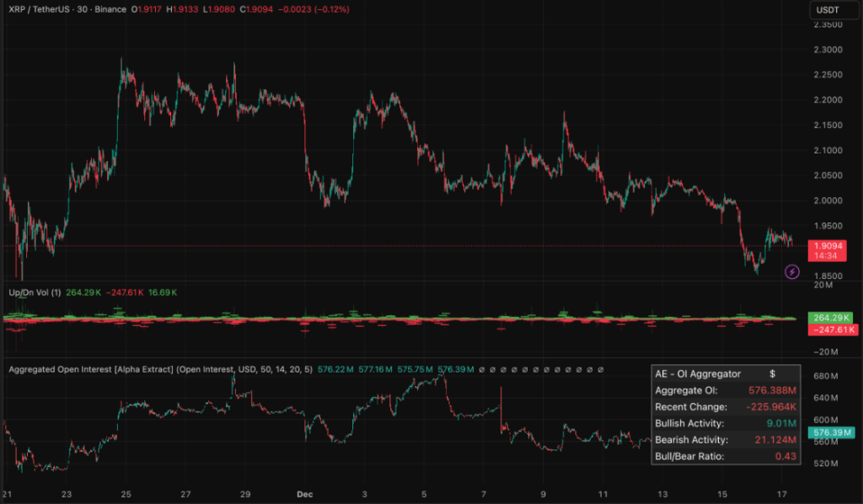
Task: Click the Aggregate OI value 576.388M
Action: [772, 390]
